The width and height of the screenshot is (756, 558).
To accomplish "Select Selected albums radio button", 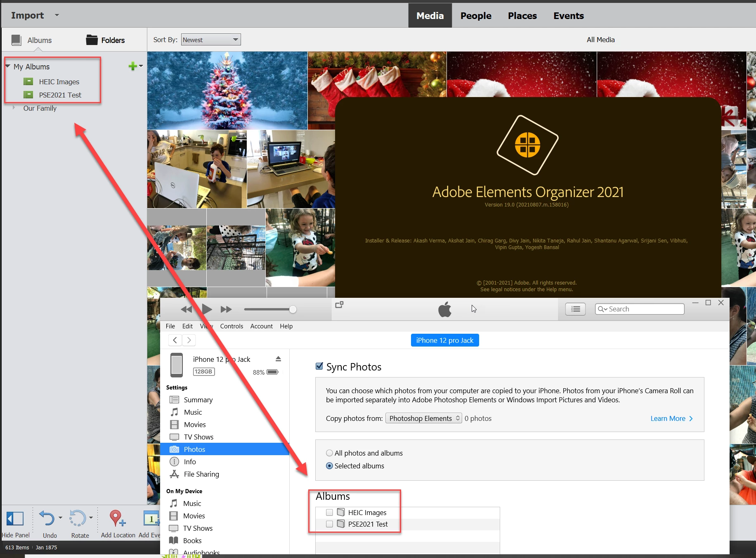I will (329, 466).
